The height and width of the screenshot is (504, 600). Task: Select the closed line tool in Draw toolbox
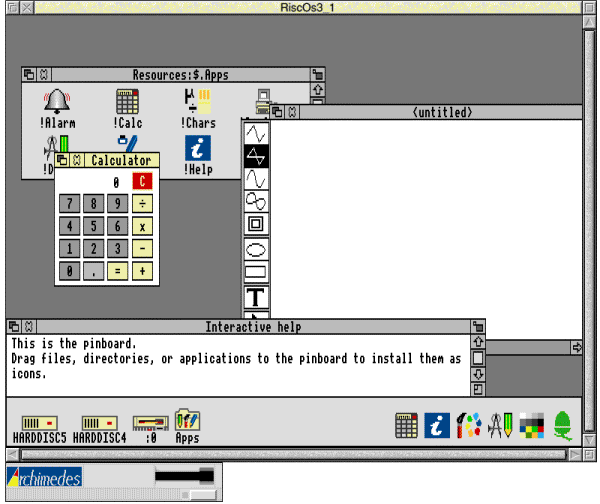(x=256, y=155)
